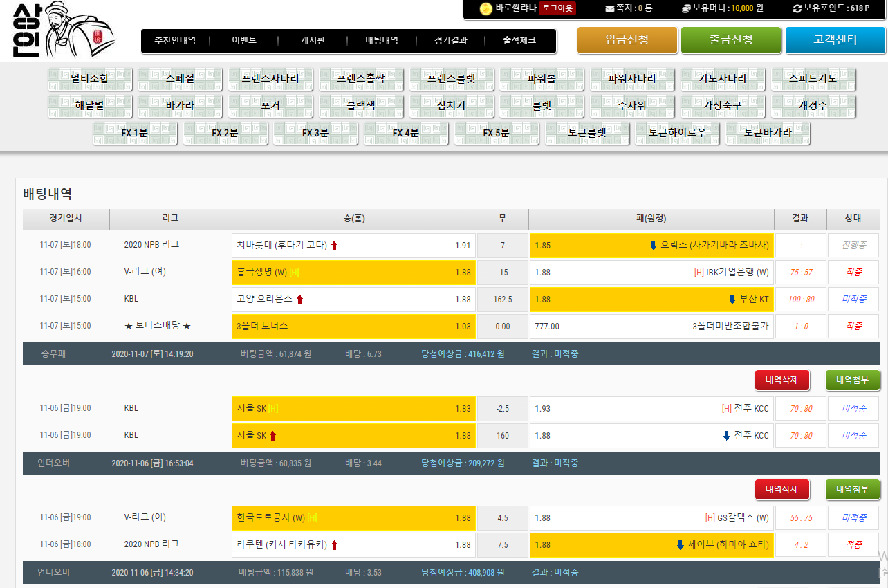Click blue down arrow beside 부산 KT
This screenshot has height=588, width=888.
tap(732, 300)
